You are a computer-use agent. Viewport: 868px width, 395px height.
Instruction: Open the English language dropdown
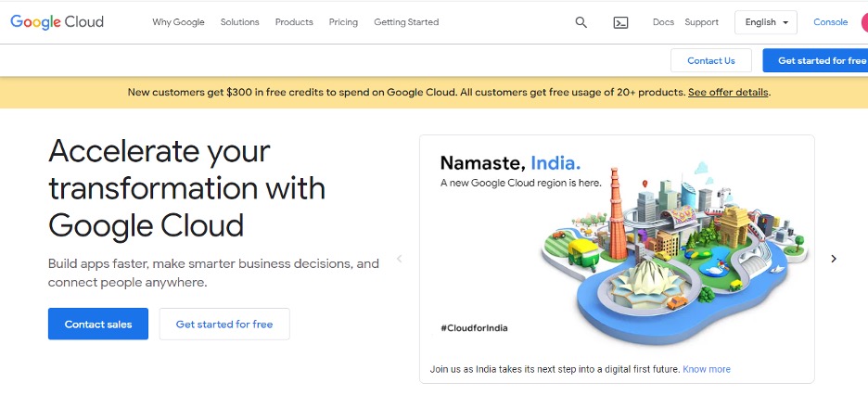tap(765, 22)
